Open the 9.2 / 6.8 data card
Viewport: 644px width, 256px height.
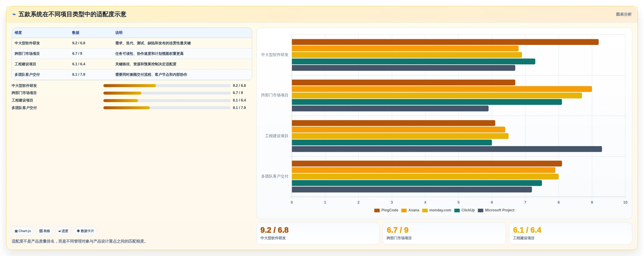(318, 233)
